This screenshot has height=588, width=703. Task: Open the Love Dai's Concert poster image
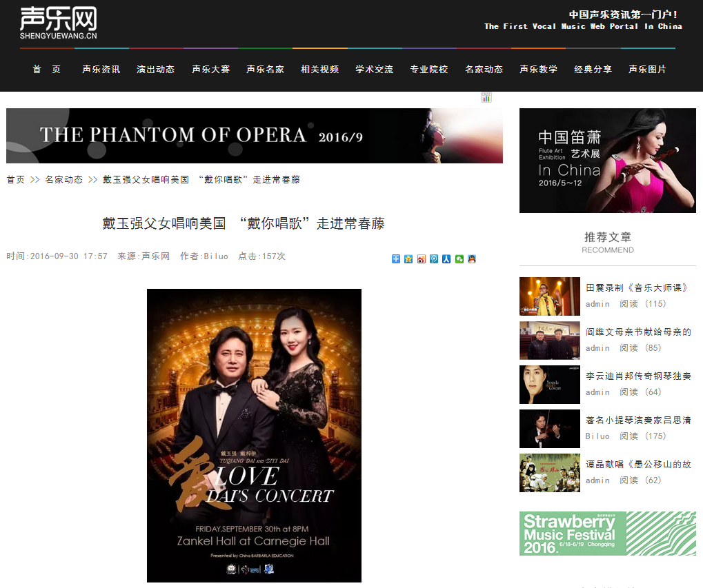tap(254, 435)
